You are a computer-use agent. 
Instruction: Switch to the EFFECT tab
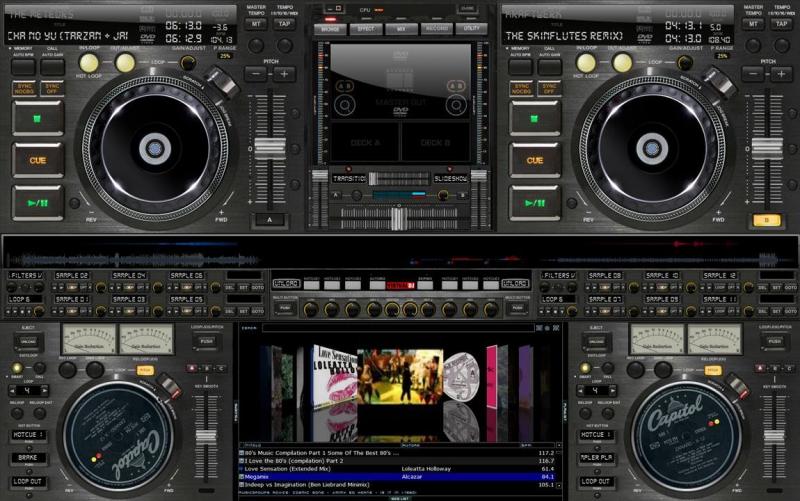pos(365,30)
